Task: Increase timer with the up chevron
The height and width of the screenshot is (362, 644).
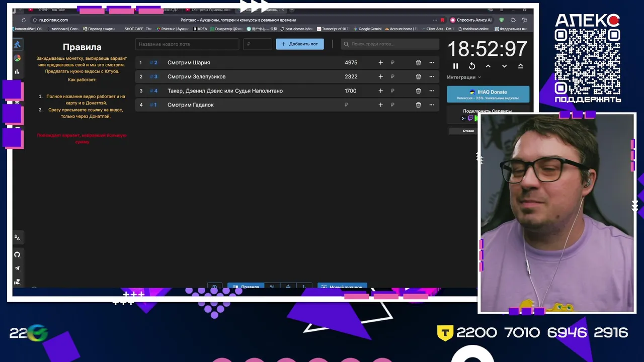Action: [488, 66]
